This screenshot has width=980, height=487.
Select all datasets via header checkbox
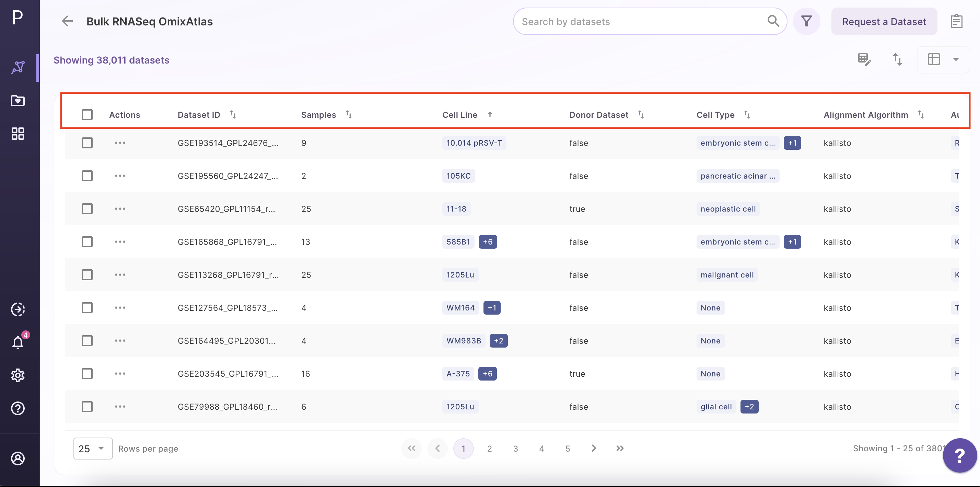tap(87, 114)
